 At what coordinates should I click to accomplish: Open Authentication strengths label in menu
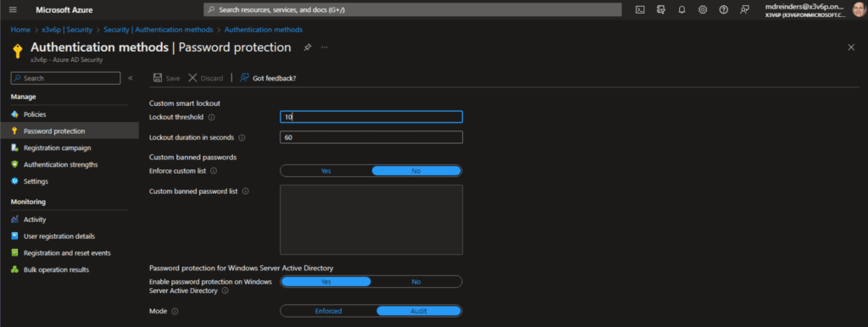61,164
